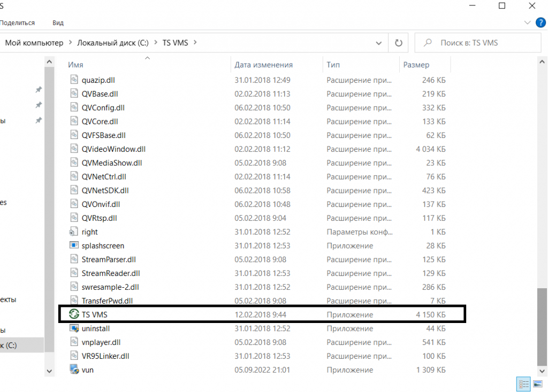This screenshot has height=392, width=548.
Task: Open the address bar history dropdown
Action: coord(379,43)
